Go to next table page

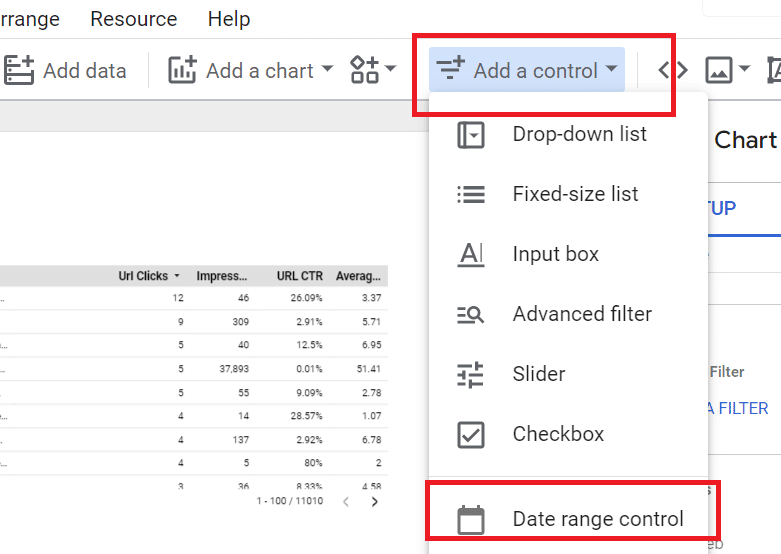375,501
